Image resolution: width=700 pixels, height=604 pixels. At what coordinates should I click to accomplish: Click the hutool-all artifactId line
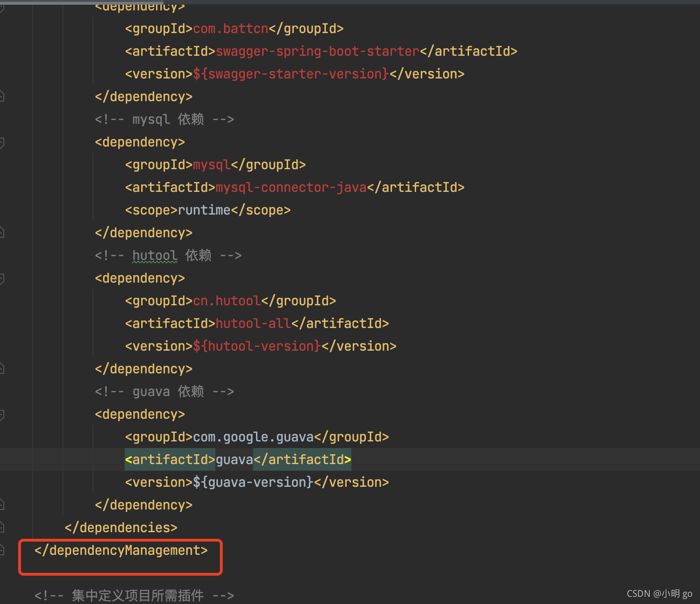coord(257,324)
